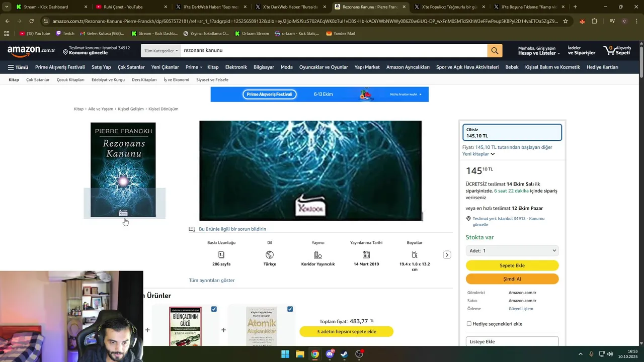Image resolution: width=644 pixels, height=362 pixels.
Task: Show hidden system tray icons chevron
Action: click(x=580, y=354)
